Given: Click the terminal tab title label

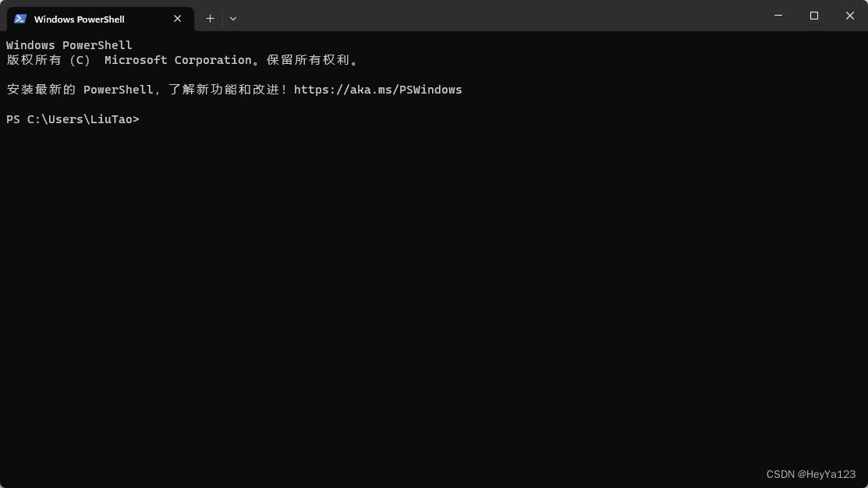Looking at the screenshot, I should point(79,19).
